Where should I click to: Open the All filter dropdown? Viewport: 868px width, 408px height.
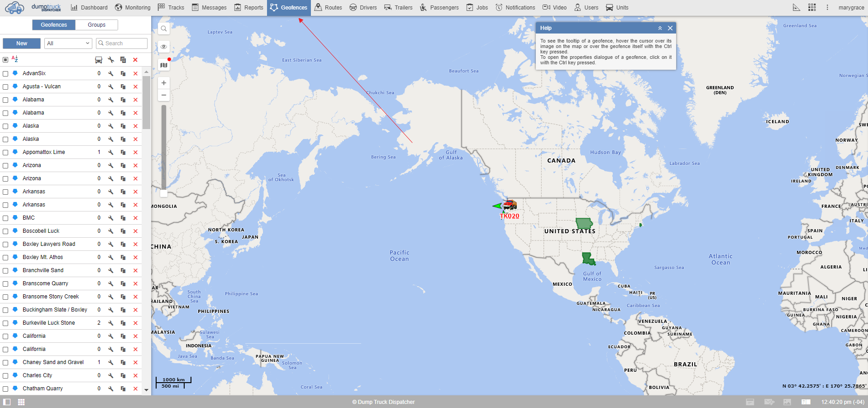68,43
